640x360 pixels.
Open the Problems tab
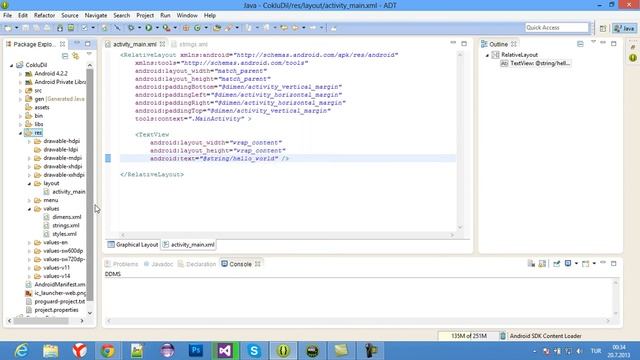tap(122, 264)
